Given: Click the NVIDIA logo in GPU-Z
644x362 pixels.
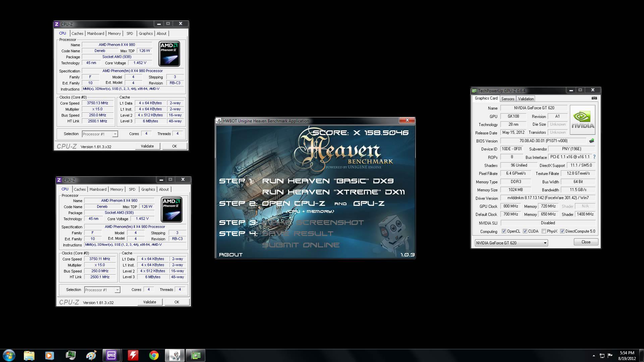Looking at the screenshot, I should 583,120.
